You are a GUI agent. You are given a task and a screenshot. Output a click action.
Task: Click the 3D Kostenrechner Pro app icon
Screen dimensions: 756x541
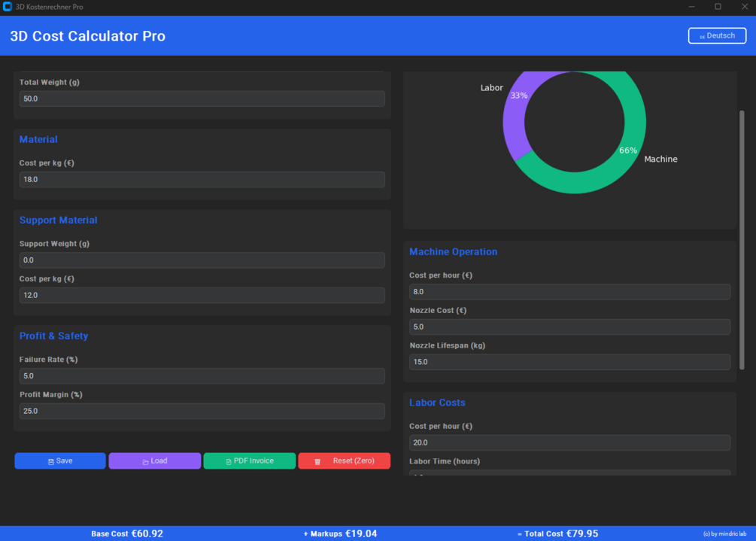pos(8,7)
